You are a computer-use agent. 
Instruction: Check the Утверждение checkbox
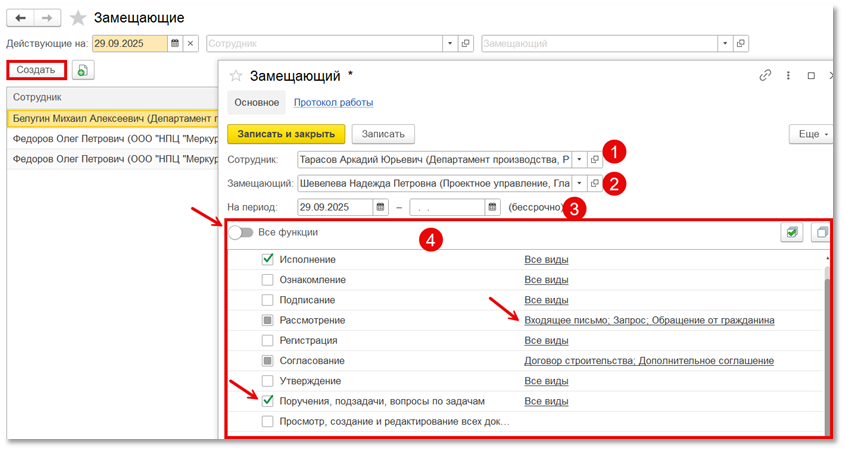pyautogui.click(x=267, y=381)
